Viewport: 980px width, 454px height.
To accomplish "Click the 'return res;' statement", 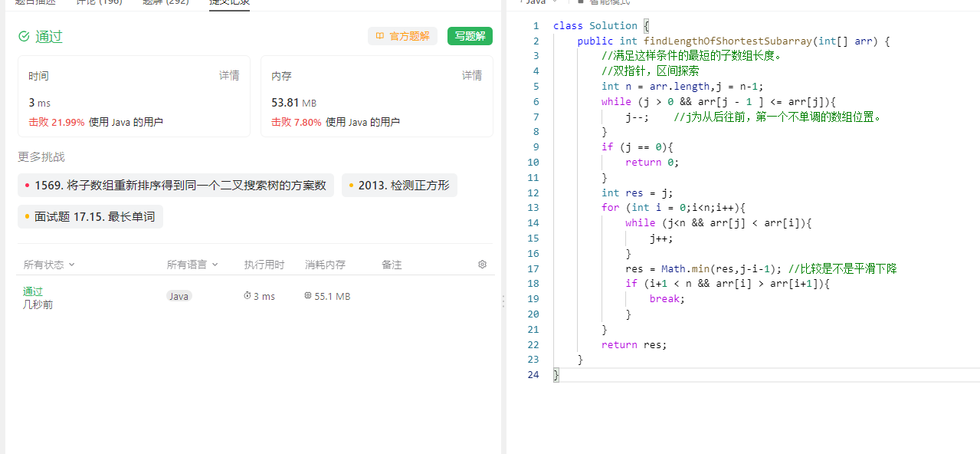I will click(634, 344).
